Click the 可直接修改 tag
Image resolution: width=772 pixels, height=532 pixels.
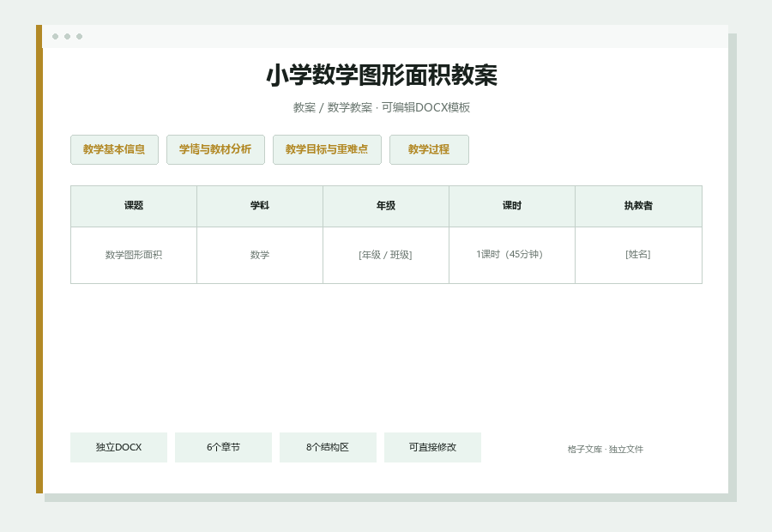(x=432, y=447)
